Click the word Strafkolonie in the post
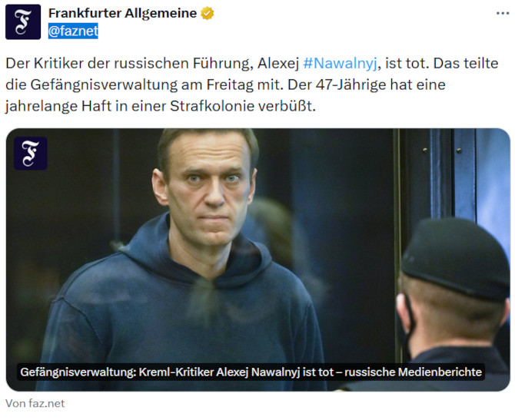This screenshot has height=420, width=515. [x=212, y=106]
